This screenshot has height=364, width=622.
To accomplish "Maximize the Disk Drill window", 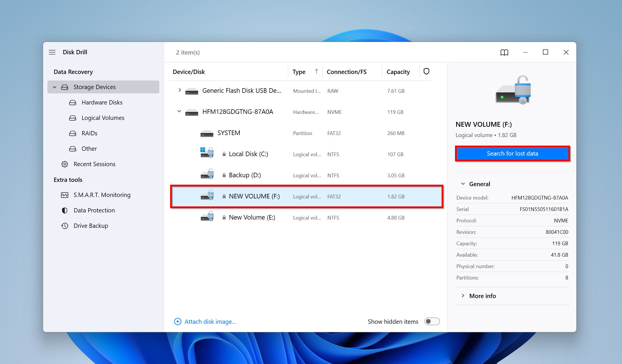I will 545,52.
